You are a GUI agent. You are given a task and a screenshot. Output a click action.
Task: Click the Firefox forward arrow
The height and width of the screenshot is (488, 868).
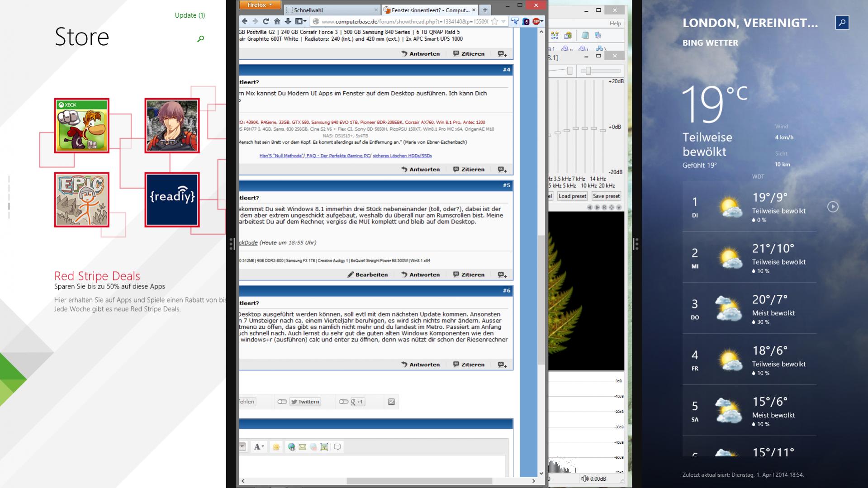coord(256,21)
